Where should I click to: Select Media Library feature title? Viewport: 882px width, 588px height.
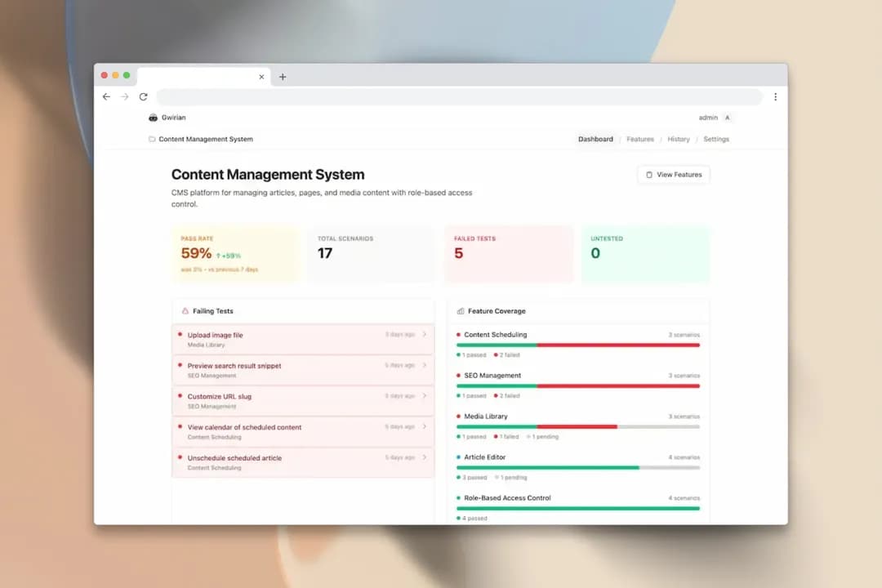pyautogui.click(x=485, y=416)
